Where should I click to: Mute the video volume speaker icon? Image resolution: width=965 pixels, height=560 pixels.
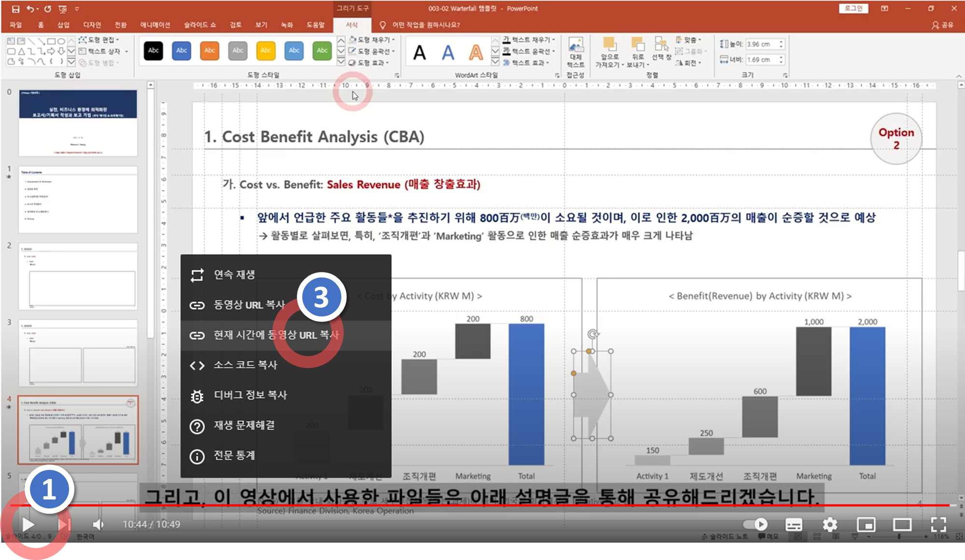(98, 524)
